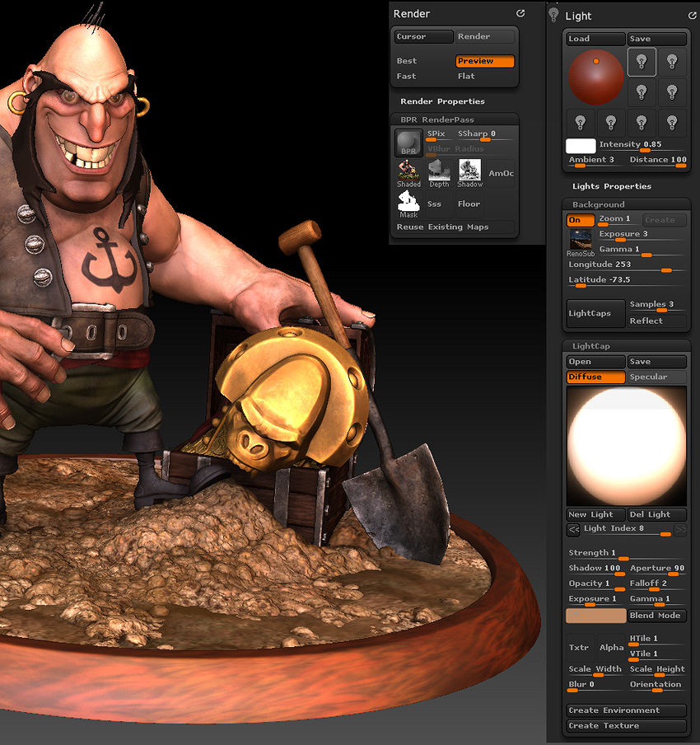The width and height of the screenshot is (700, 745).
Task: Open the Shaded render pass thumbnail
Action: pyautogui.click(x=408, y=174)
